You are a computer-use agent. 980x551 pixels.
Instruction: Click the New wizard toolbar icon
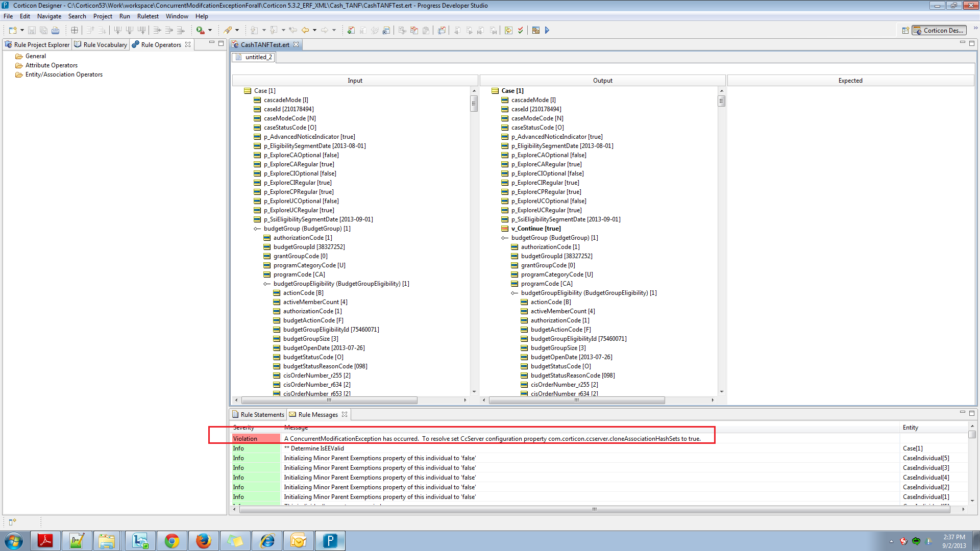pyautogui.click(x=13, y=31)
